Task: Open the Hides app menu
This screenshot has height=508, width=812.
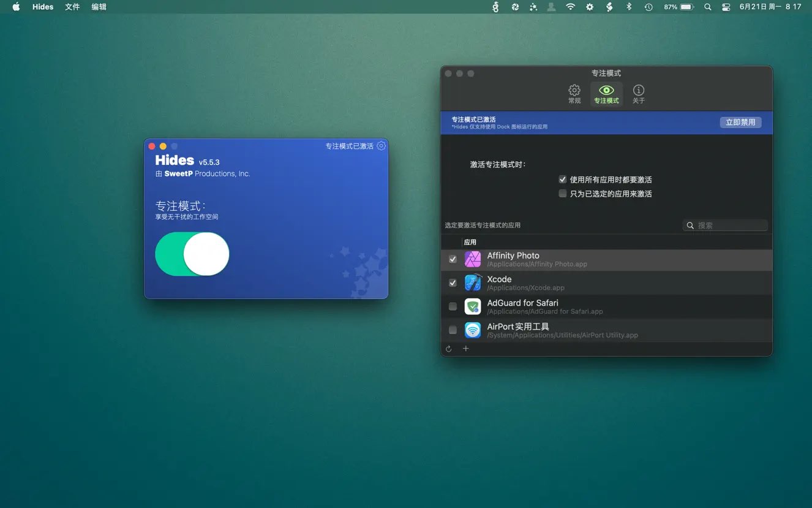Action: point(43,7)
